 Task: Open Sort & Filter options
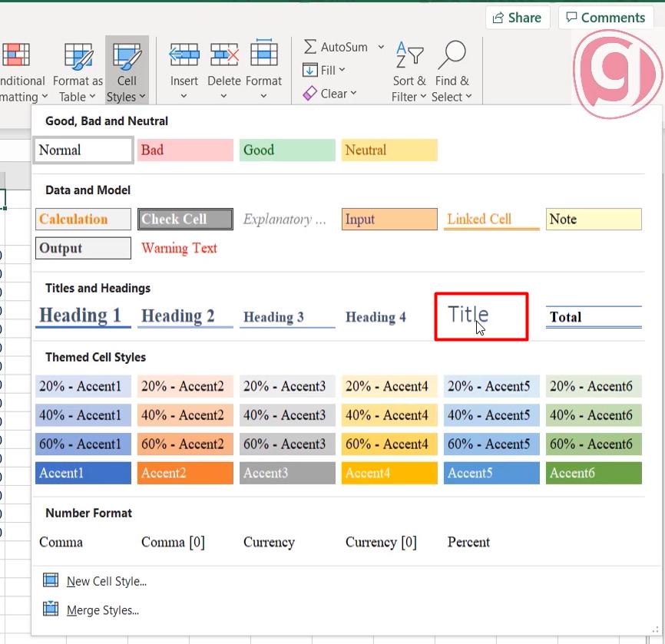coord(409,69)
